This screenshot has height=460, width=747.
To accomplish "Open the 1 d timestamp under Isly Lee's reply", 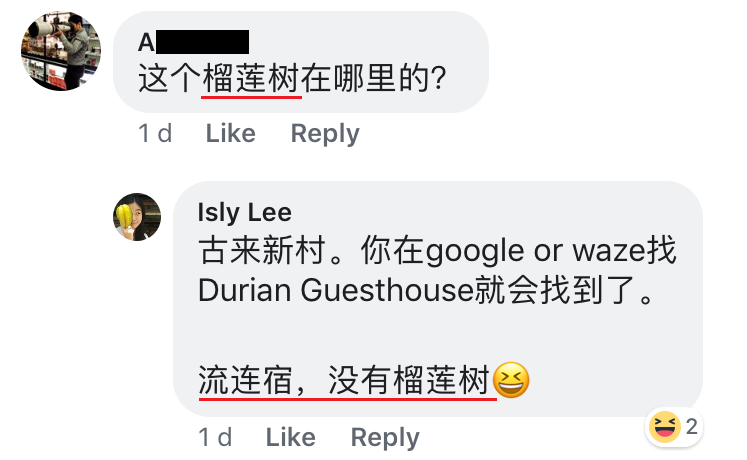I will (215, 437).
